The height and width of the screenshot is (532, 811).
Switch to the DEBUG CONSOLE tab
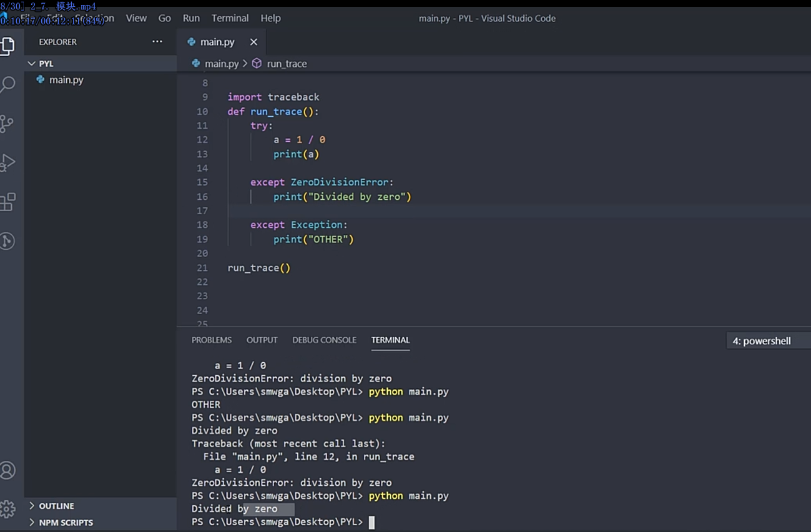pos(324,340)
